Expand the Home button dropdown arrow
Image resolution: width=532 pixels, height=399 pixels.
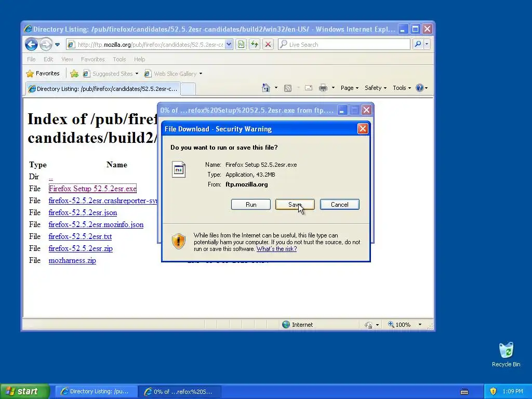coord(276,88)
